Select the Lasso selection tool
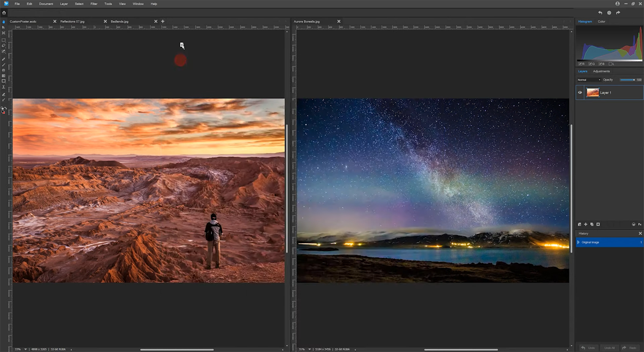This screenshot has width=644, height=352. click(3, 46)
